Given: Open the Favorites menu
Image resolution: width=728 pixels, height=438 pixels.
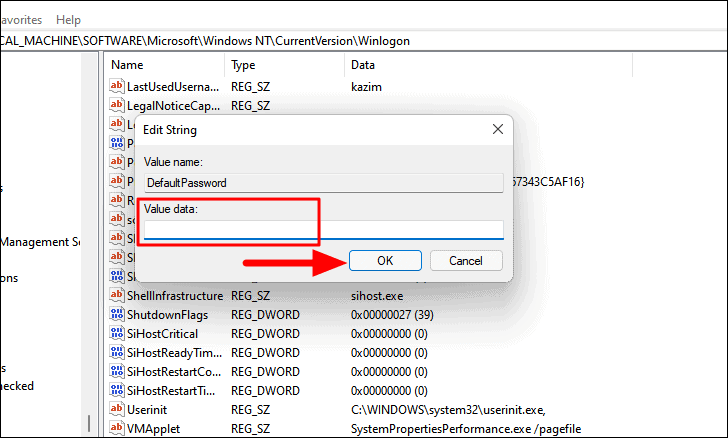Looking at the screenshot, I should 20,20.
